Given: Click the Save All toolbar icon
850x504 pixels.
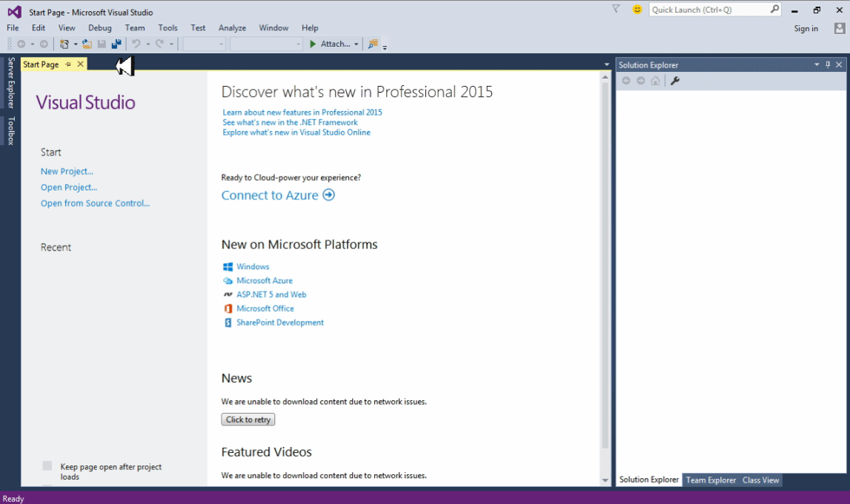Looking at the screenshot, I should (116, 44).
